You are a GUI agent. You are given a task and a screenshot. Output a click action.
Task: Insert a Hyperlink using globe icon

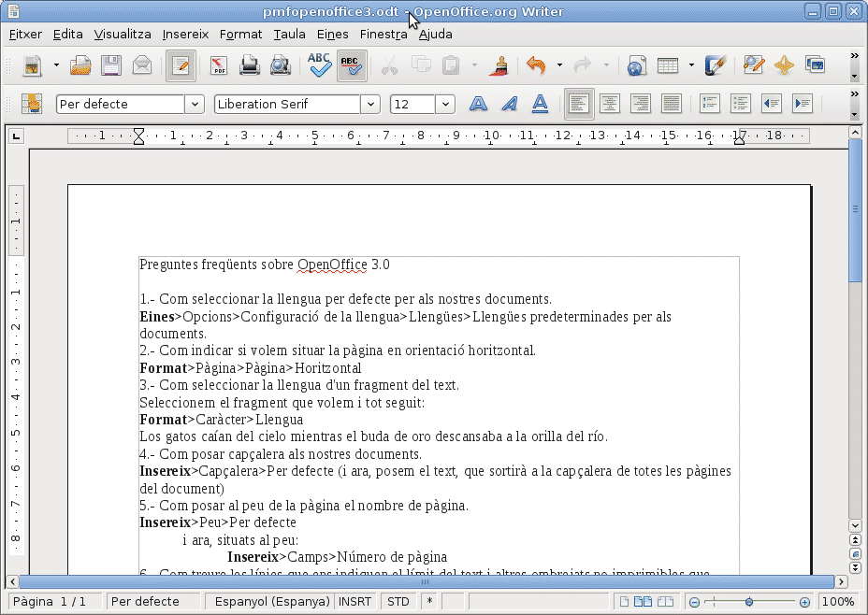click(x=637, y=65)
